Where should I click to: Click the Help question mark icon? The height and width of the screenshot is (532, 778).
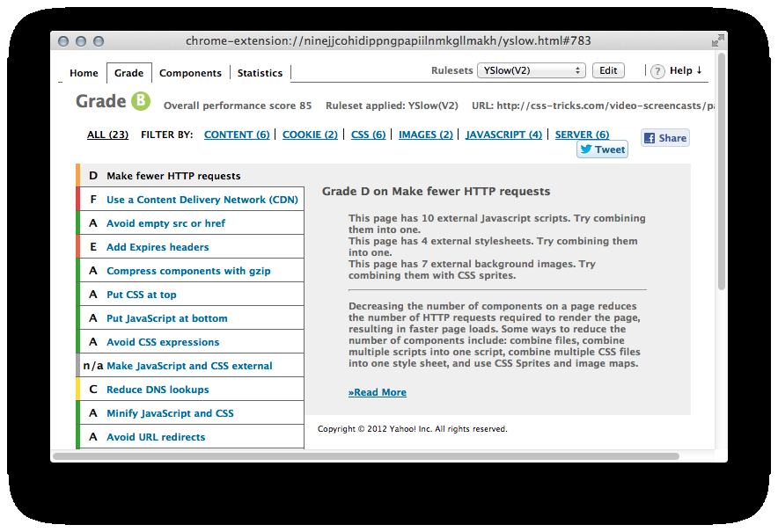(657, 72)
